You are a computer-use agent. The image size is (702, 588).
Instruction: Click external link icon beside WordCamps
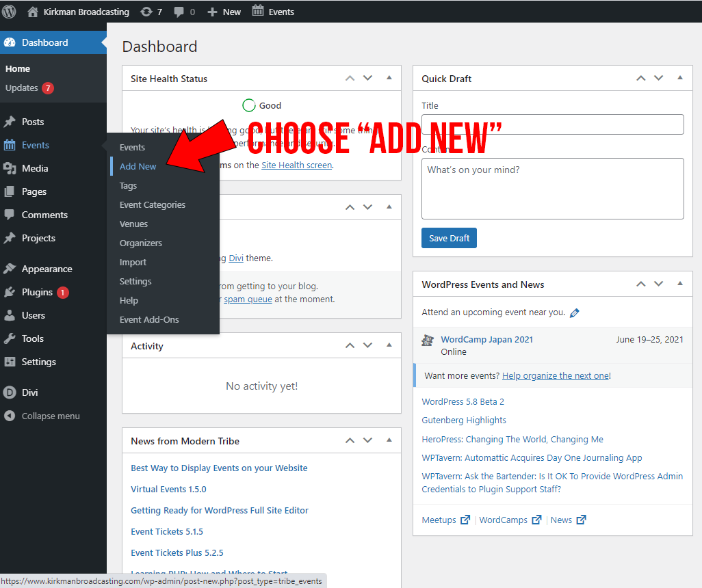point(537,520)
